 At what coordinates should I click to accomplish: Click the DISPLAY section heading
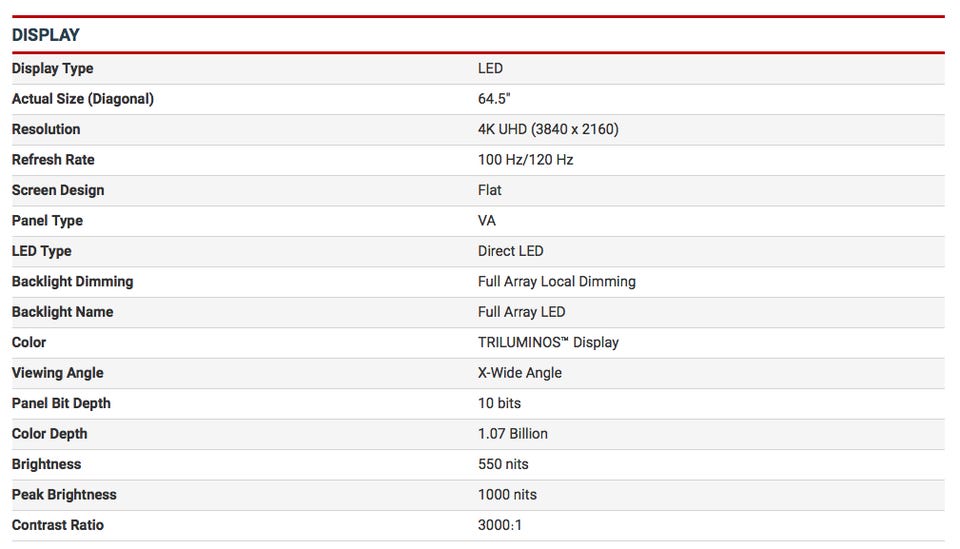46,35
